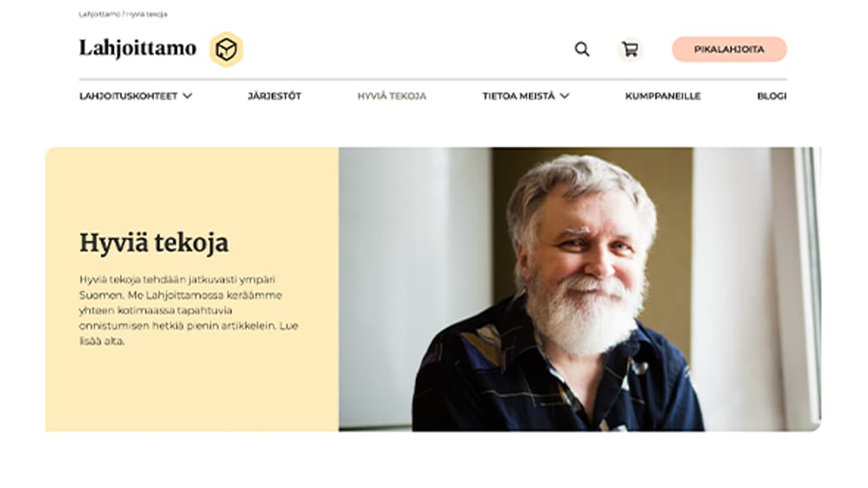Click the Hyviä tekoja breadcrumb text

point(147,14)
